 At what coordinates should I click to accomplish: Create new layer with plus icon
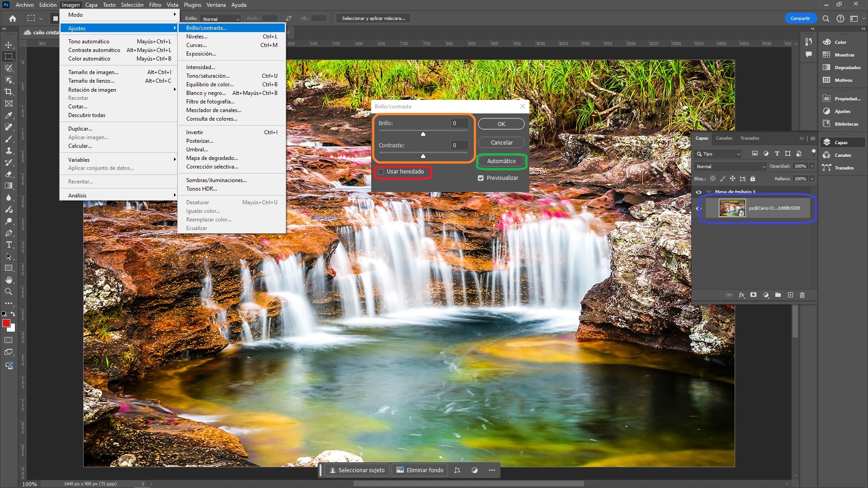click(x=790, y=295)
